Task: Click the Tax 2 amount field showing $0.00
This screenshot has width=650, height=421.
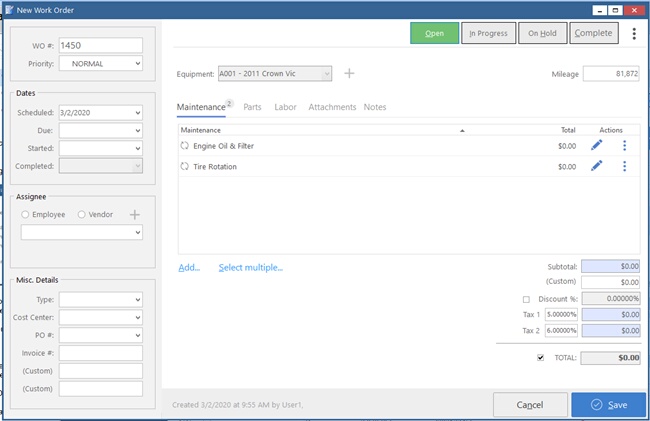Action: (x=611, y=331)
